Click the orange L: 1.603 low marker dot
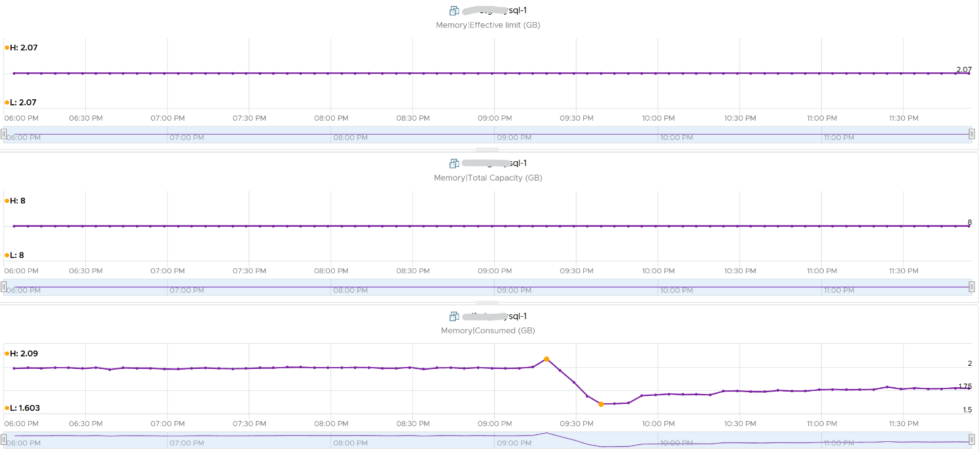This screenshot has width=980, height=451. pos(7,408)
